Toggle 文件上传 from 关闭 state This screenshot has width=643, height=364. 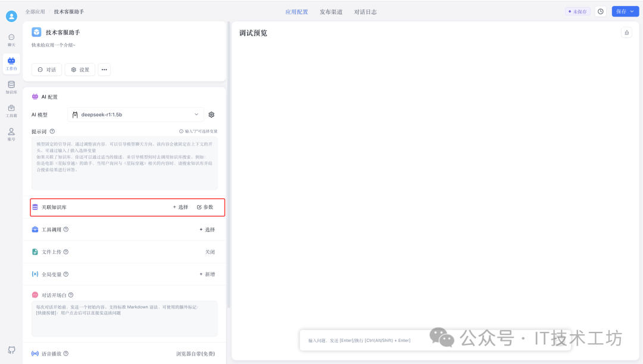[x=211, y=252]
